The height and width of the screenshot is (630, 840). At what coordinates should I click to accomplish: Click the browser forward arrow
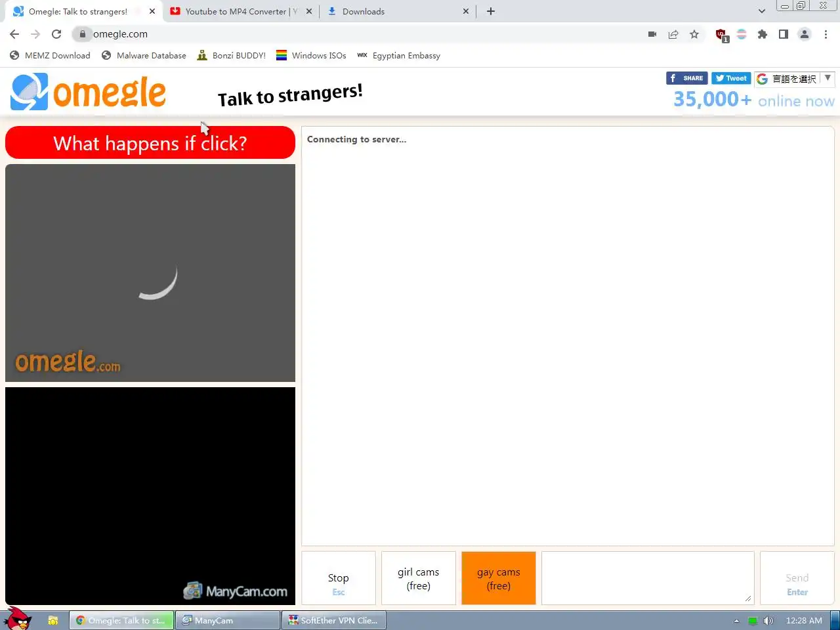point(35,34)
